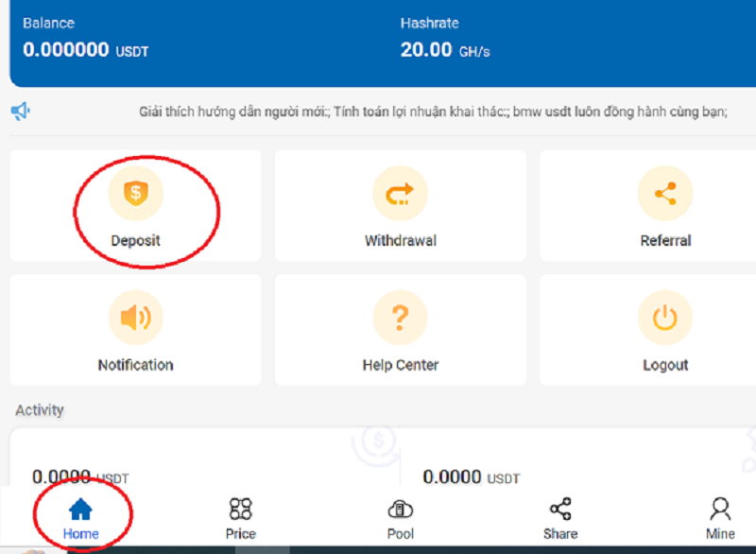Click the Hashrate 20.00 GH/s value
This screenshot has height=554, width=756.
[x=444, y=50]
